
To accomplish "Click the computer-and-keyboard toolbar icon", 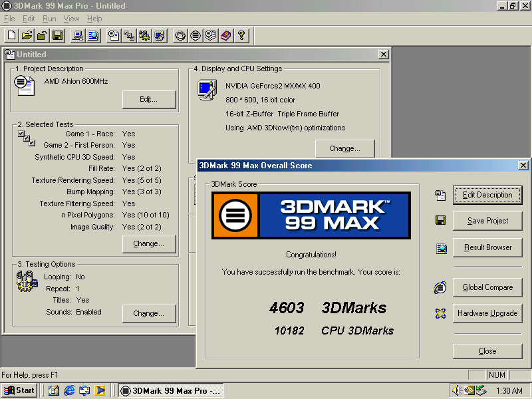I will 78,35.
